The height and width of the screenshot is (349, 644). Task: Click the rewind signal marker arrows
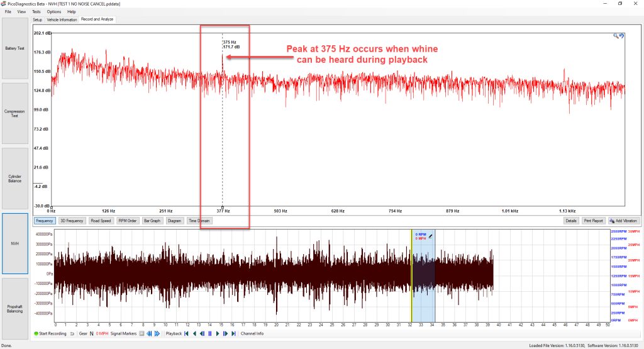pos(149,333)
